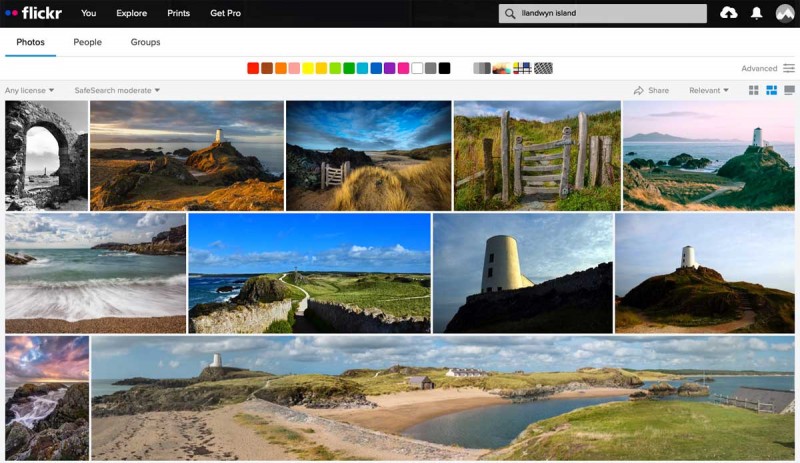Open the Explore menu
This screenshot has width=800, height=463.
(x=131, y=13)
